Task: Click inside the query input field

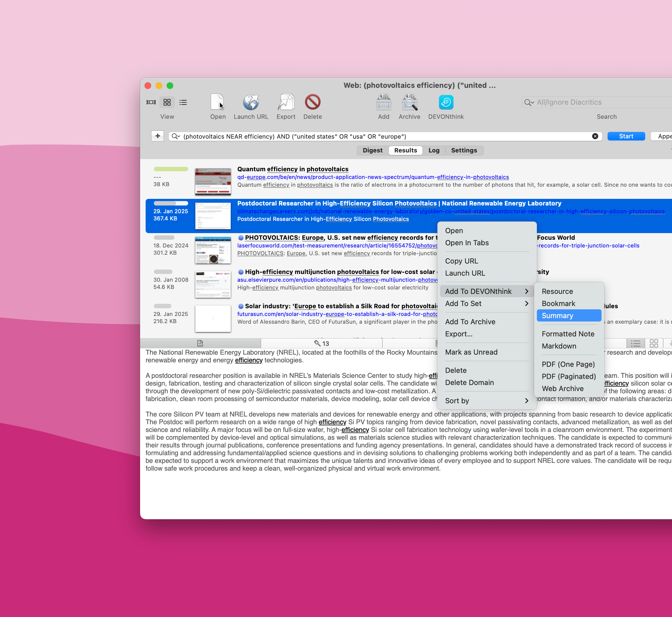Action: (386, 136)
